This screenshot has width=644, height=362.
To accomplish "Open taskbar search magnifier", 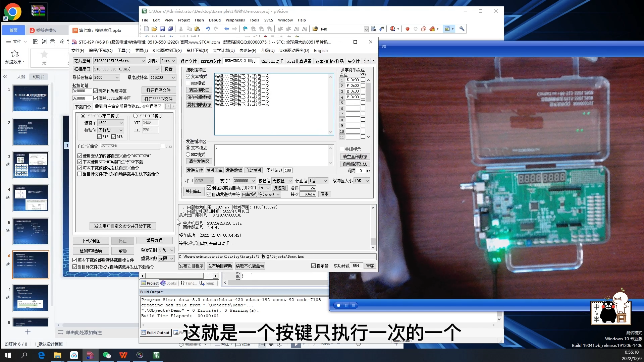I will (x=24, y=355).
